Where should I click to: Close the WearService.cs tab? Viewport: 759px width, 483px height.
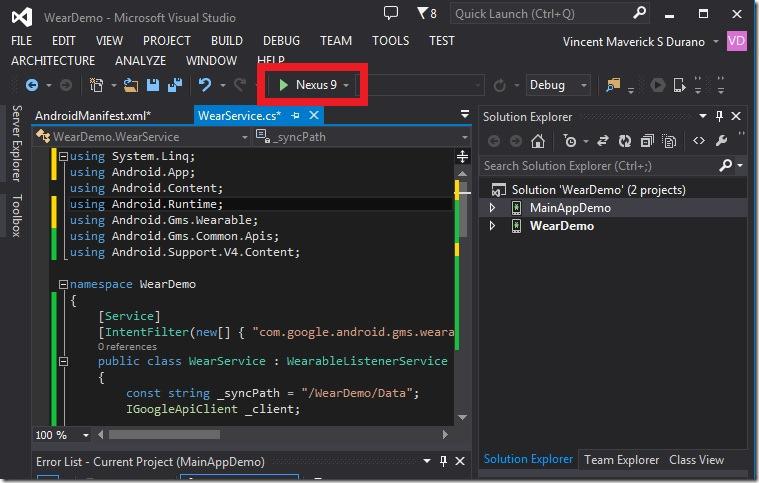coord(314,115)
